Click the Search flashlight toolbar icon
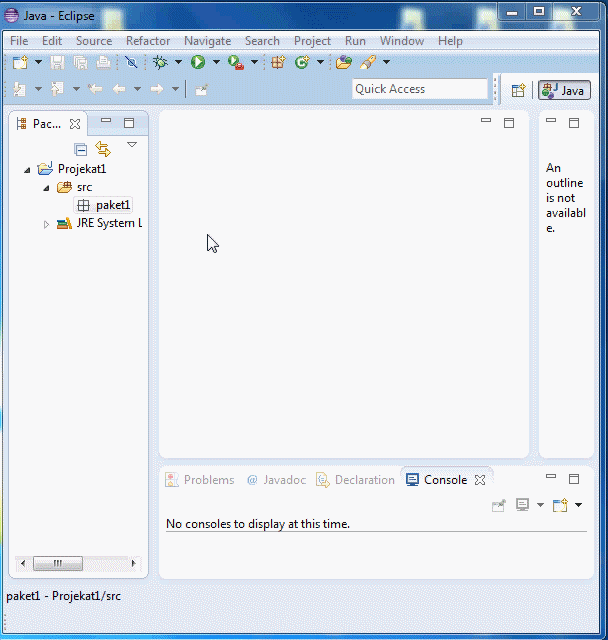This screenshot has height=640, width=608. [368, 62]
